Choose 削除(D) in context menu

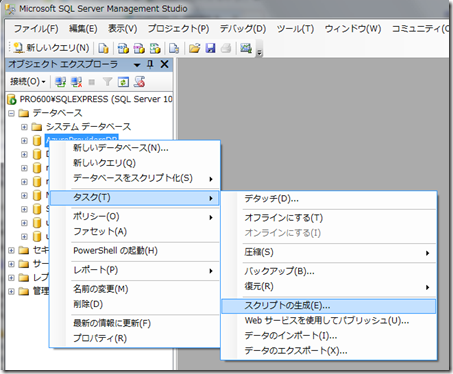[135, 304]
